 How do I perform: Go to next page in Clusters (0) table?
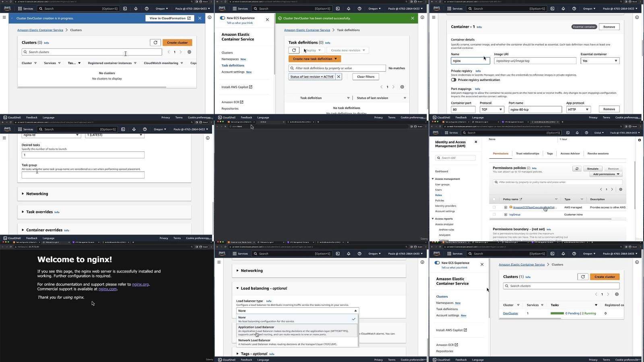tap(181, 52)
